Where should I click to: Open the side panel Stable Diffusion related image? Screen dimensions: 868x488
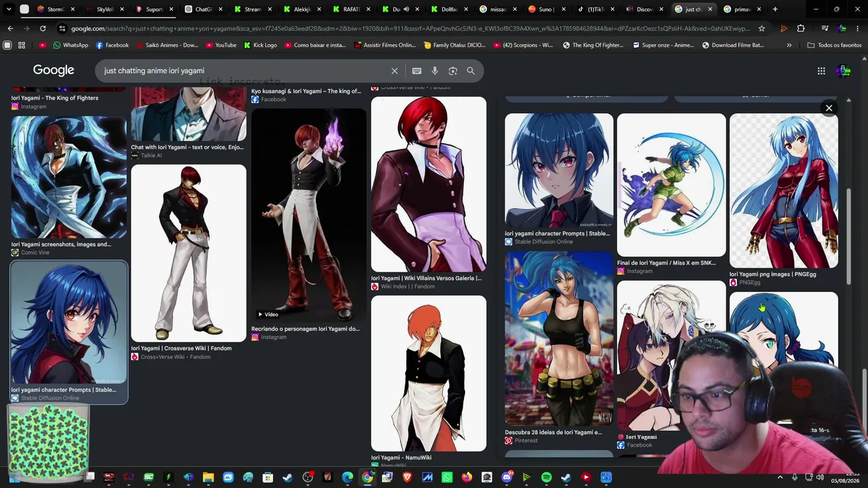coord(559,170)
